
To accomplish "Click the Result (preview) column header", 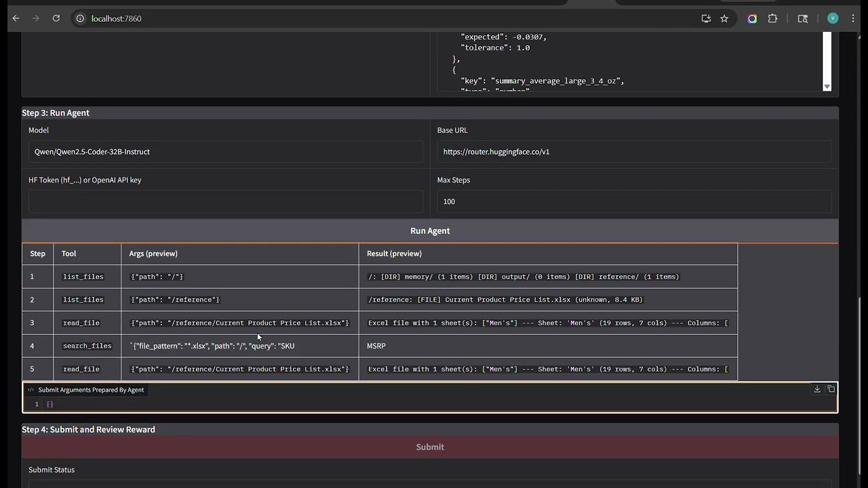I will point(548,253).
